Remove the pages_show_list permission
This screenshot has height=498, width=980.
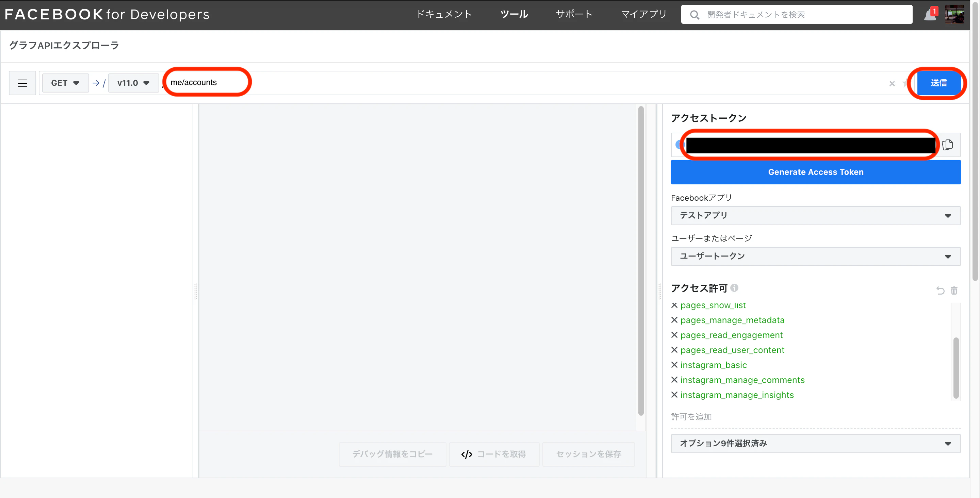[674, 305]
